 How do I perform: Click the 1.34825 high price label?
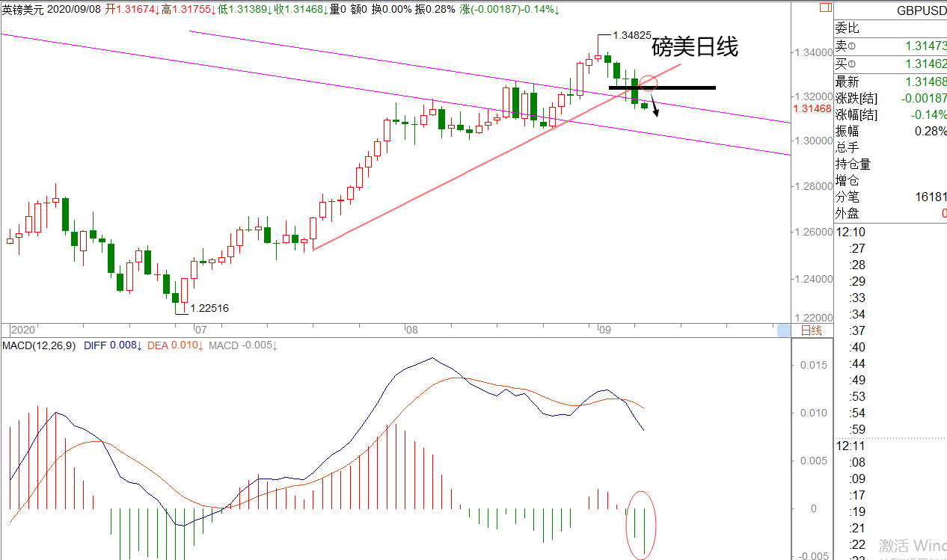pos(631,35)
